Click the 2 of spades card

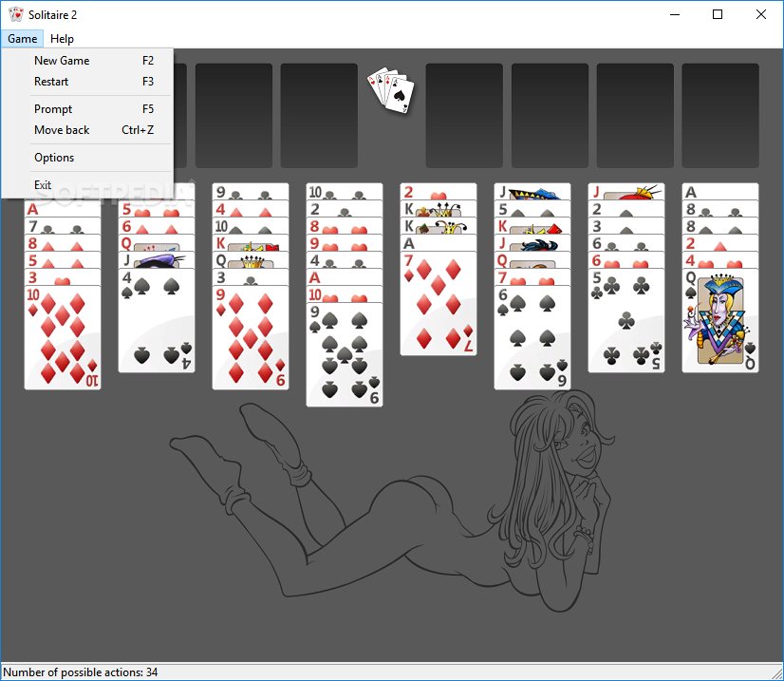(626, 209)
